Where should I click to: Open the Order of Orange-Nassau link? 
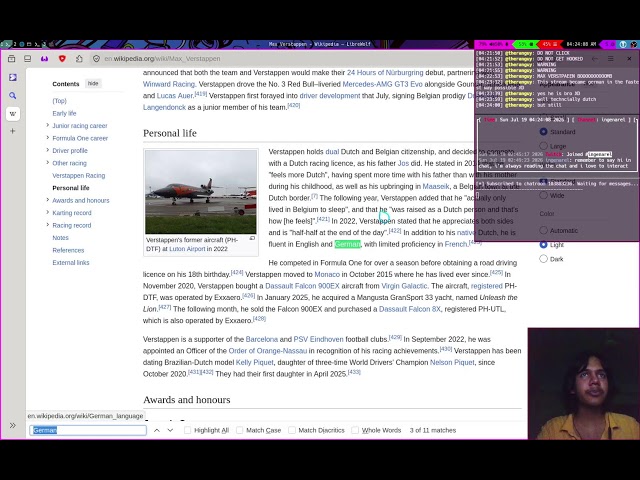pyautogui.click(x=268, y=351)
